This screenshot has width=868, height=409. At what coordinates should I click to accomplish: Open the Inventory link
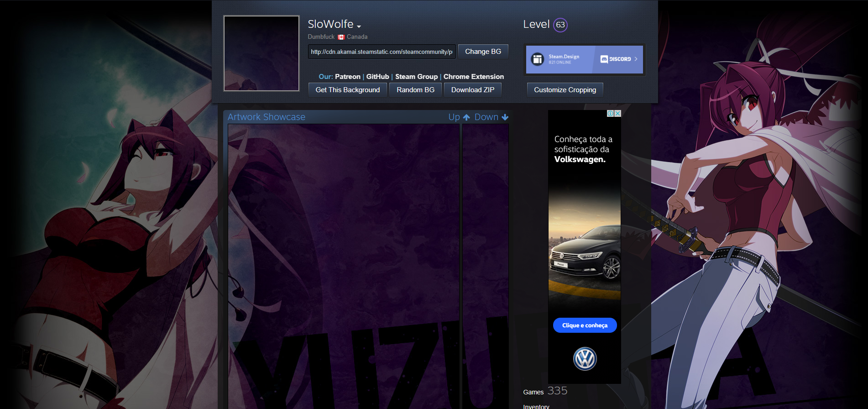coord(536,406)
